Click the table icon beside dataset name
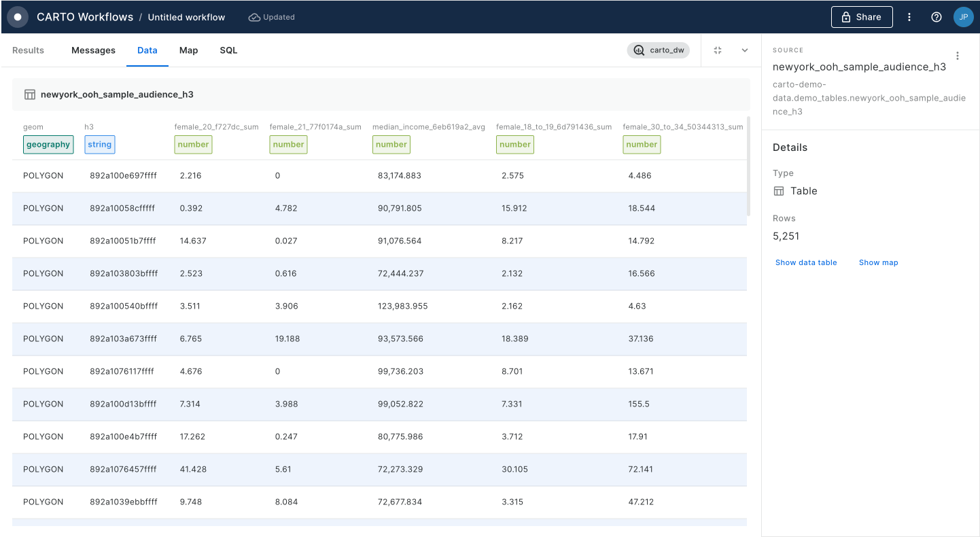The image size is (980, 537). 30,94
